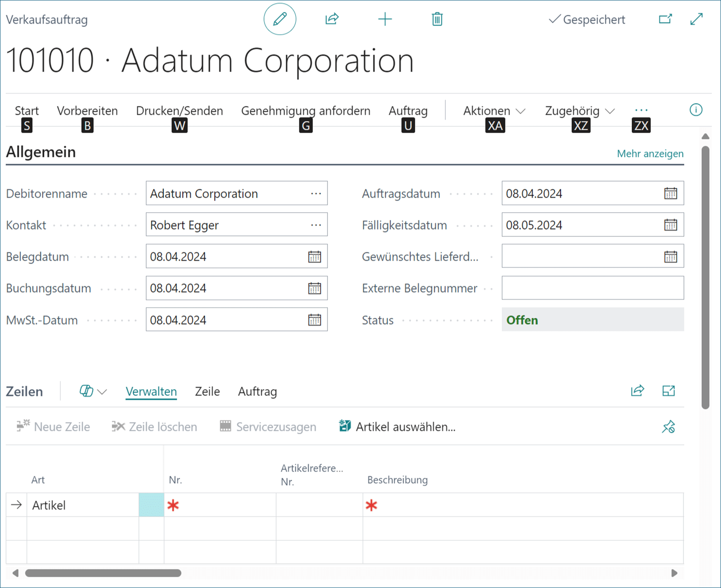Click the Externe Belegnummer input field

(x=592, y=288)
